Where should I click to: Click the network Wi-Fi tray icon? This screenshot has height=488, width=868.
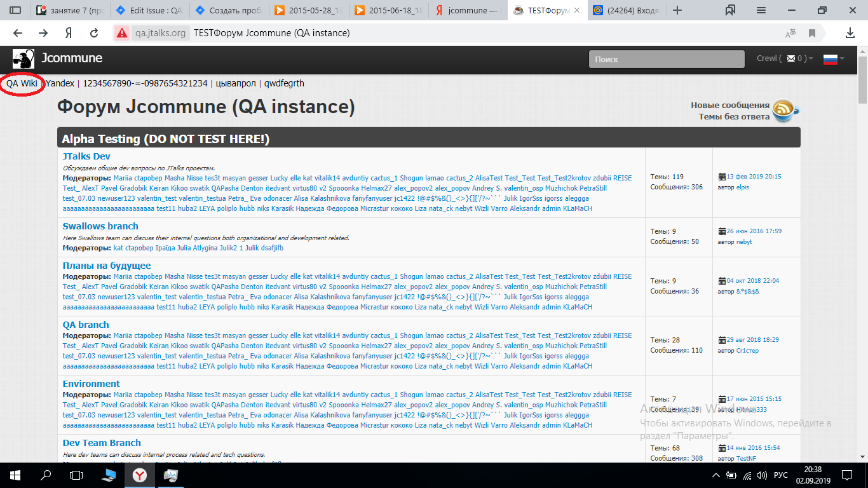(x=747, y=475)
